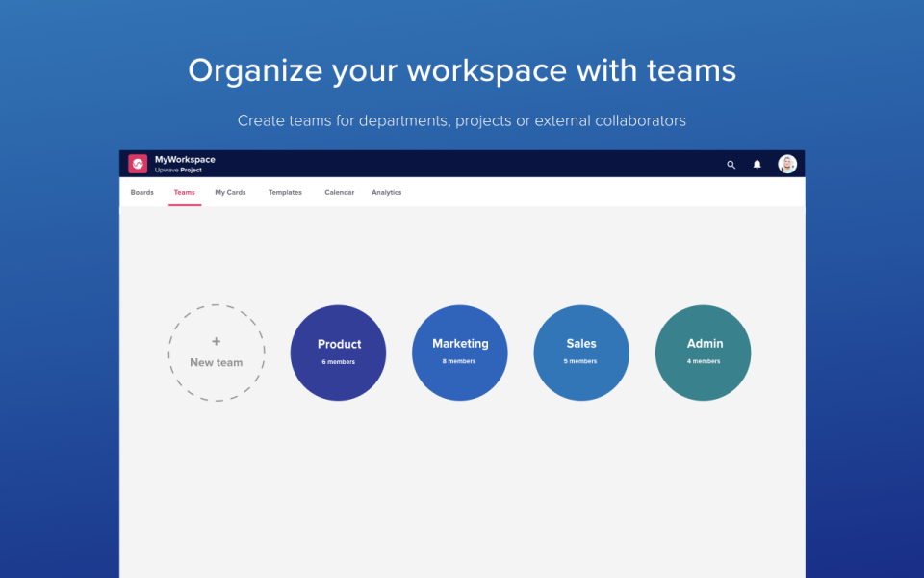Image resolution: width=924 pixels, height=578 pixels.
Task: Open the user profile avatar
Action: point(787,164)
